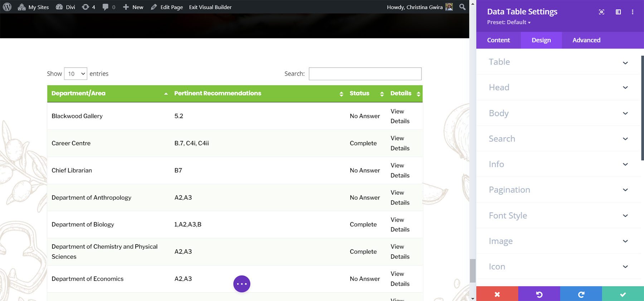644x301 pixels.
Task: Click the purple three-dot builder button
Action: [242, 284]
